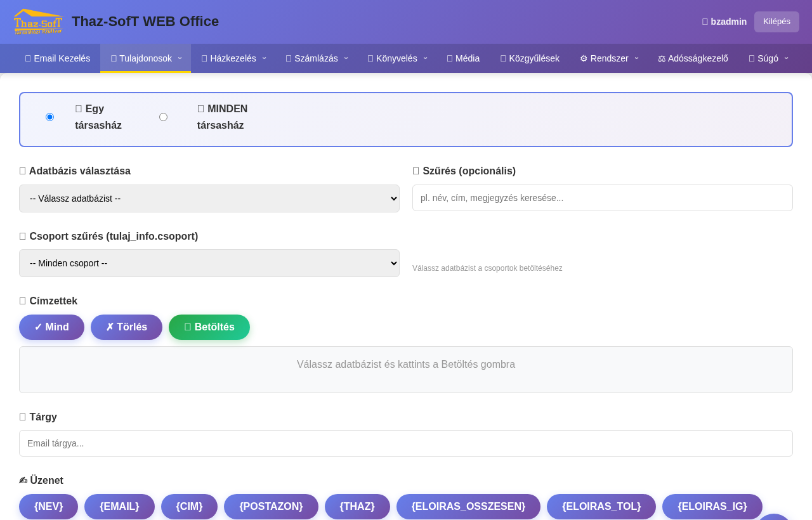Viewport: 812px width, 520px height.
Task: Insert the {POSTAZON} placeholder
Action: pyautogui.click(x=271, y=507)
